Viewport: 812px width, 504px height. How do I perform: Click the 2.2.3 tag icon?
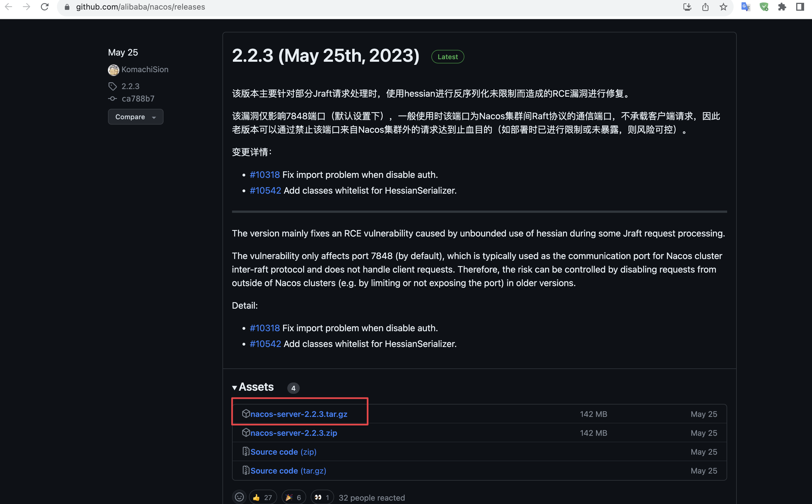pyautogui.click(x=113, y=86)
